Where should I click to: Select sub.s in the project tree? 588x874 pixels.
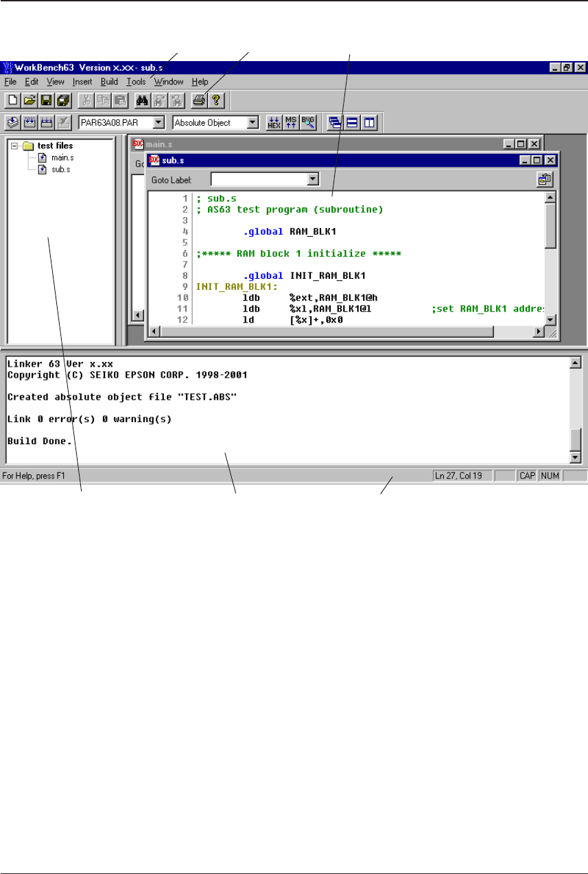click(60, 169)
